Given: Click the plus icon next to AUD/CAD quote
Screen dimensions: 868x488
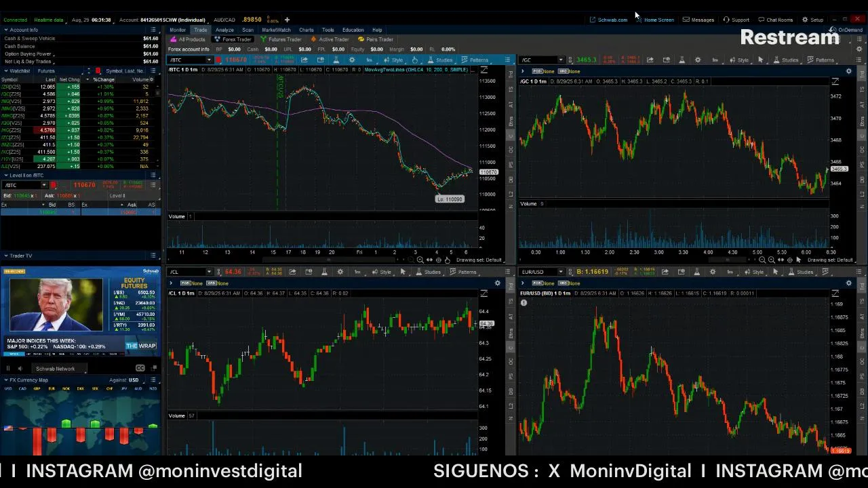Looking at the screenshot, I should [x=287, y=20].
